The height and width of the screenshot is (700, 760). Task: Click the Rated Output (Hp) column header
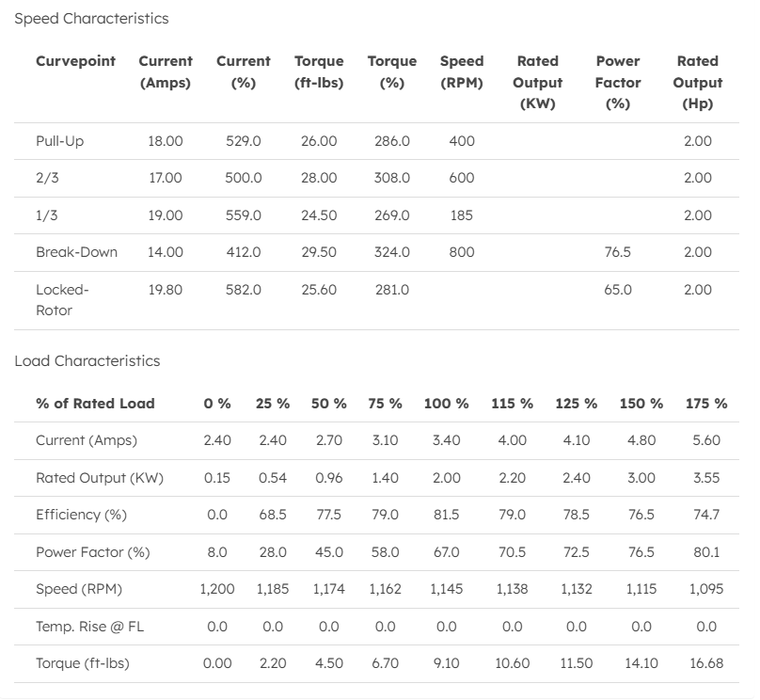click(697, 82)
